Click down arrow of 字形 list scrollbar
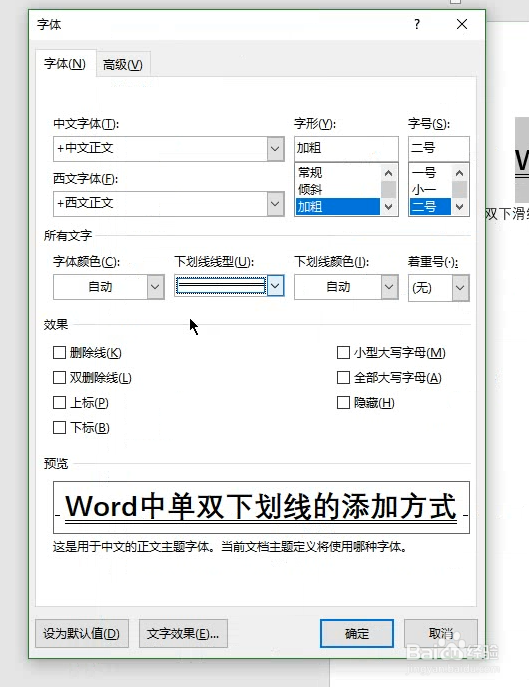529x687 pixels. point(388,206)
